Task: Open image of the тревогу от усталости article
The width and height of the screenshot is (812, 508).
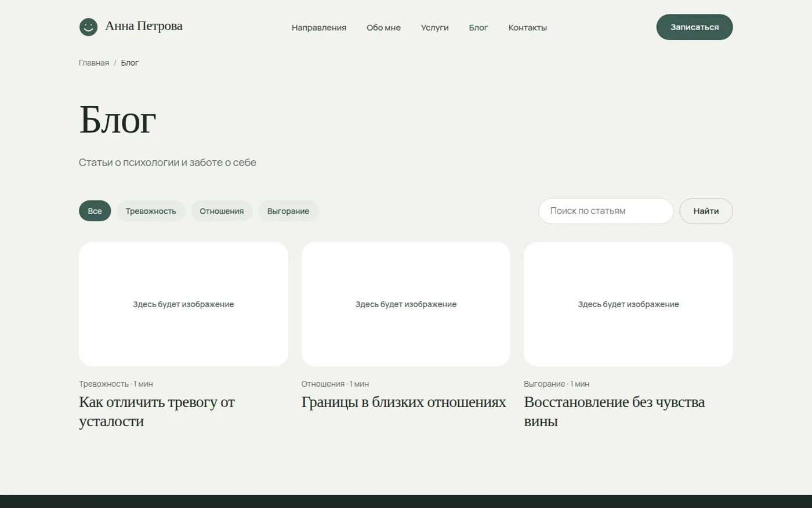Action: [x=183, y=304]
